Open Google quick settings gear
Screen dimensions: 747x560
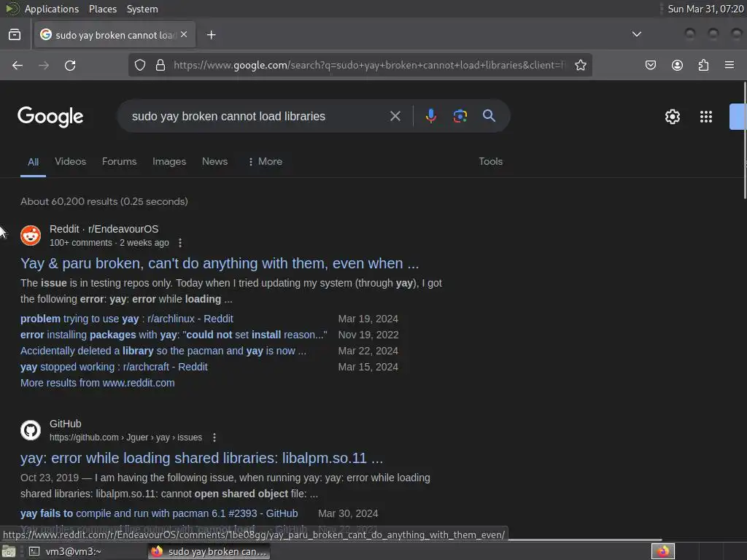pyautogui.click(x=672, y=117)
